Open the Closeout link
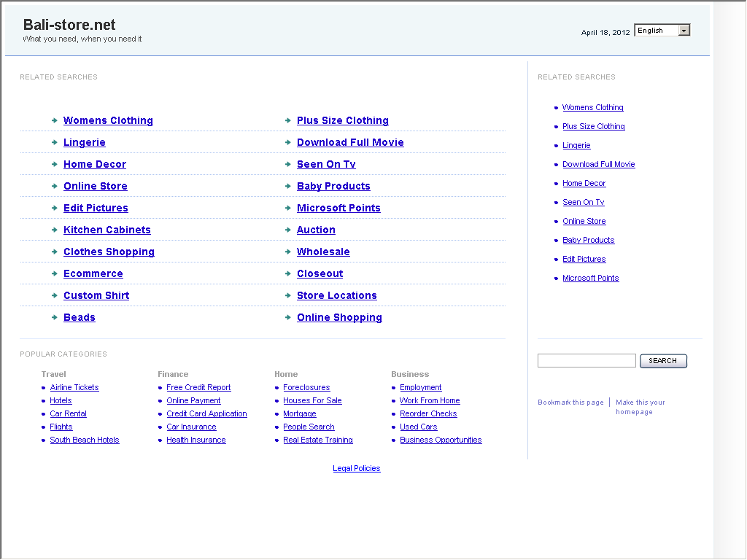Viewport: 747px width, 560px height. coord(320,273)
